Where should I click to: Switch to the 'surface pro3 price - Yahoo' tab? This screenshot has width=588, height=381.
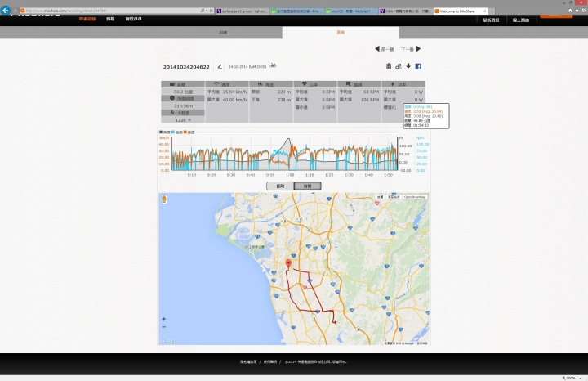pyautogui.click(x=243, y=11)
